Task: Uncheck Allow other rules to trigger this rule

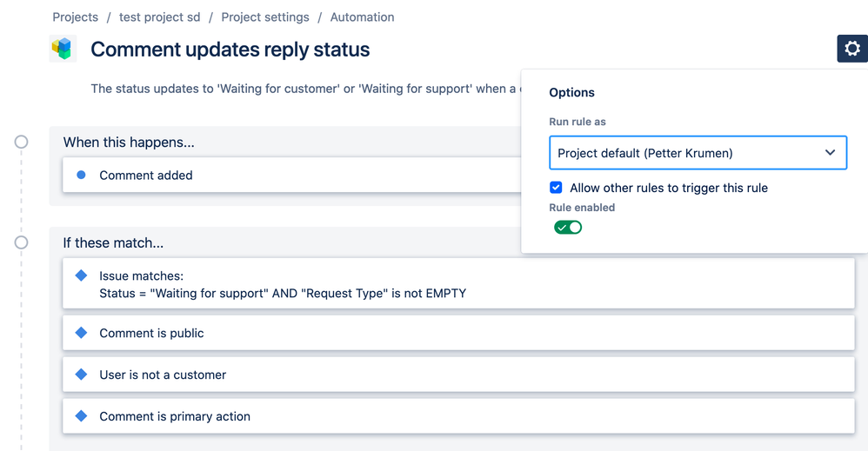Action: (556, 188)
